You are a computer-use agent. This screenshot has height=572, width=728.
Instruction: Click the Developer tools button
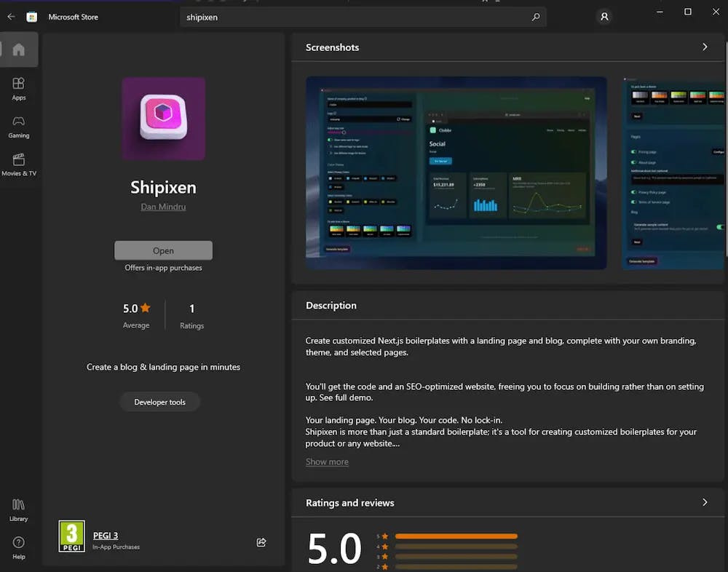(159, 401)
